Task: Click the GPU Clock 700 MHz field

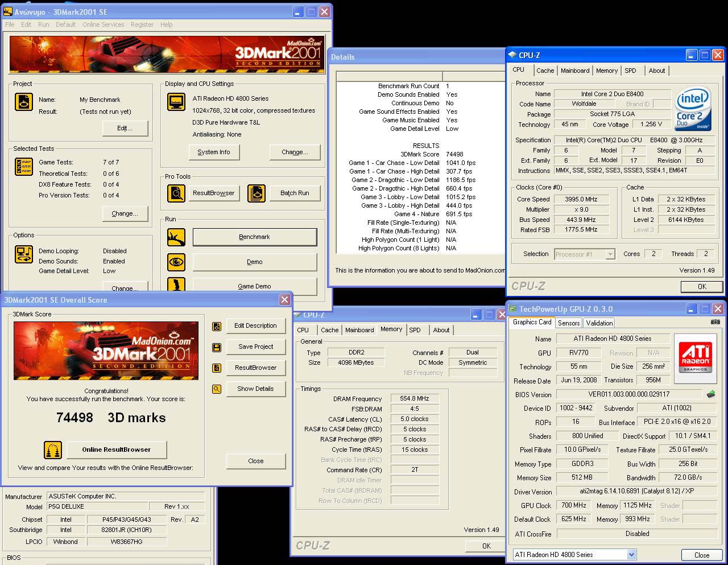Action: pyautogui.click(x=574, y=505)
